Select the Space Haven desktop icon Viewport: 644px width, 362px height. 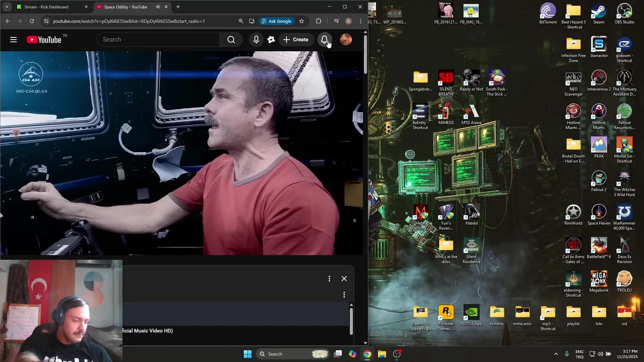[599, 215]
